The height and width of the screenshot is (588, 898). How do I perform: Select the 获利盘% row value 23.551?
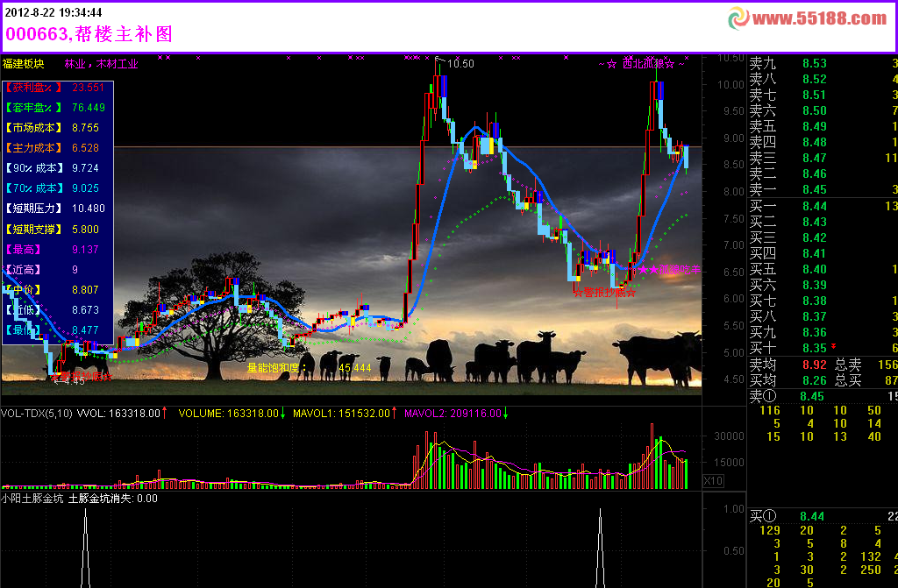click(x=89, y=88)
